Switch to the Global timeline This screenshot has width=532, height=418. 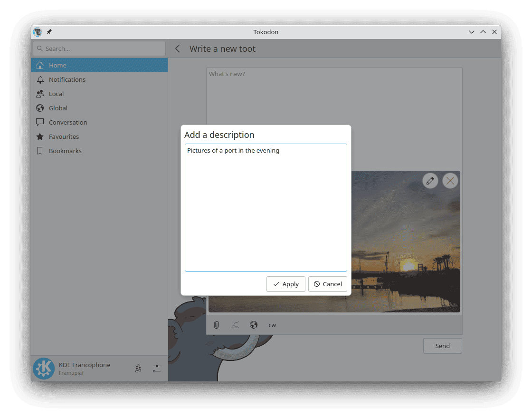tap(99, 108)
